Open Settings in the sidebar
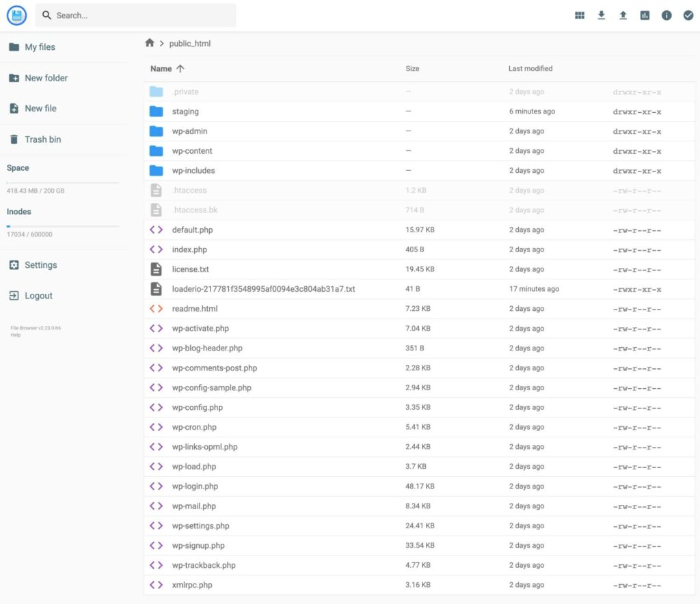The height and width of the screenshot is (604, 700). coord(40,265)
